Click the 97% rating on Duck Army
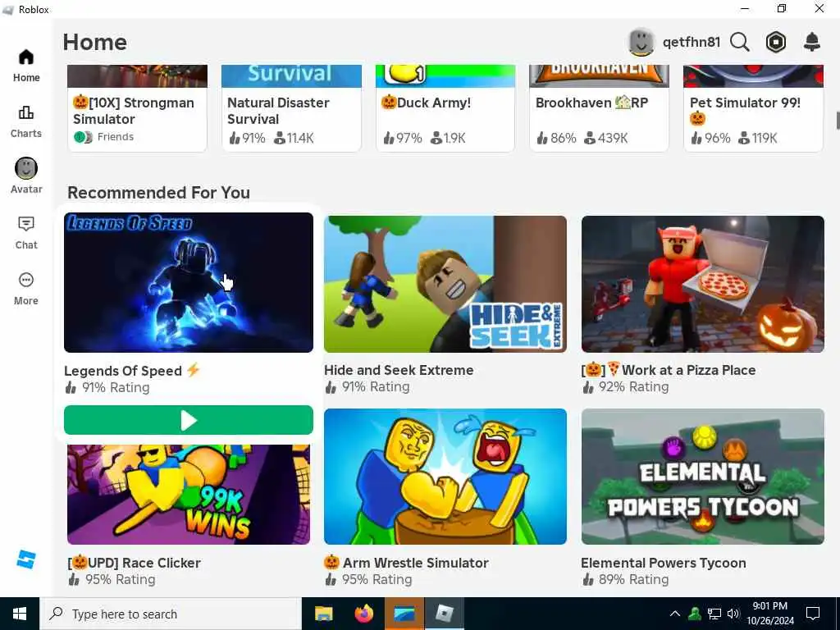The width and height of the screenshot is (840, 630). coord(403,138)
